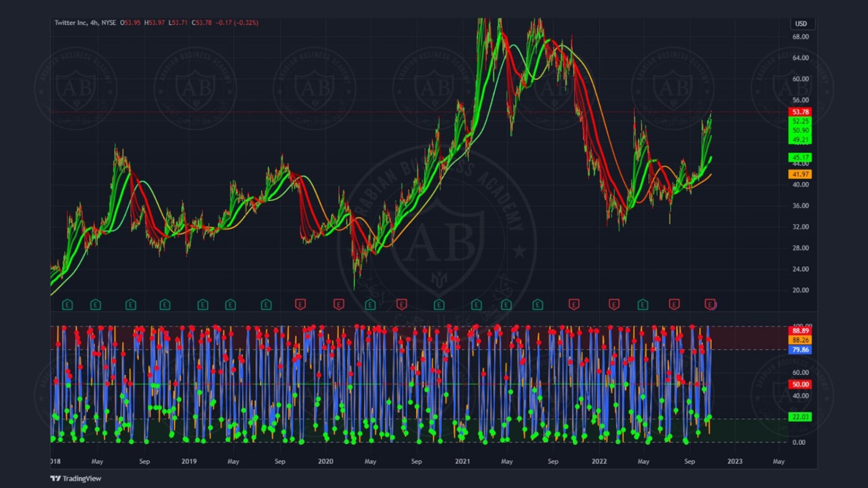Open the October 2018 green earnings marker
Image resolution: width=868 pixels, height=488 pixels.
pos(165,304)
